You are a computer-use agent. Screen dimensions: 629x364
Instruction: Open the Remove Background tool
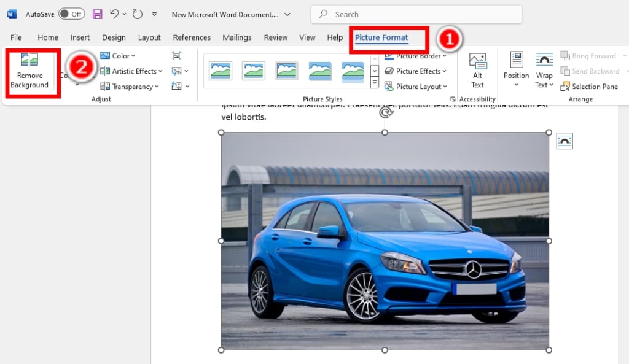tap(29, 72)
